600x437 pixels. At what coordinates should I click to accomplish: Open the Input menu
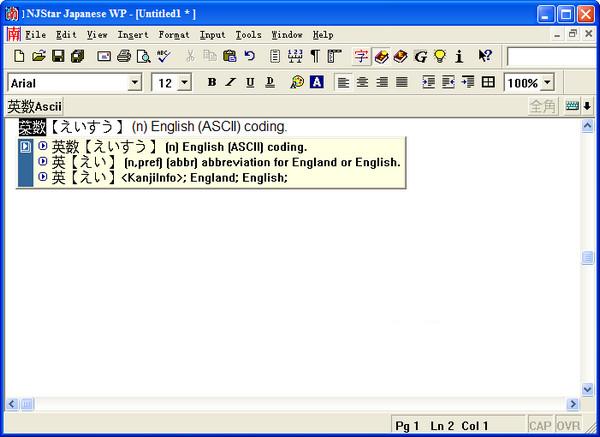(x=212, y=35)
